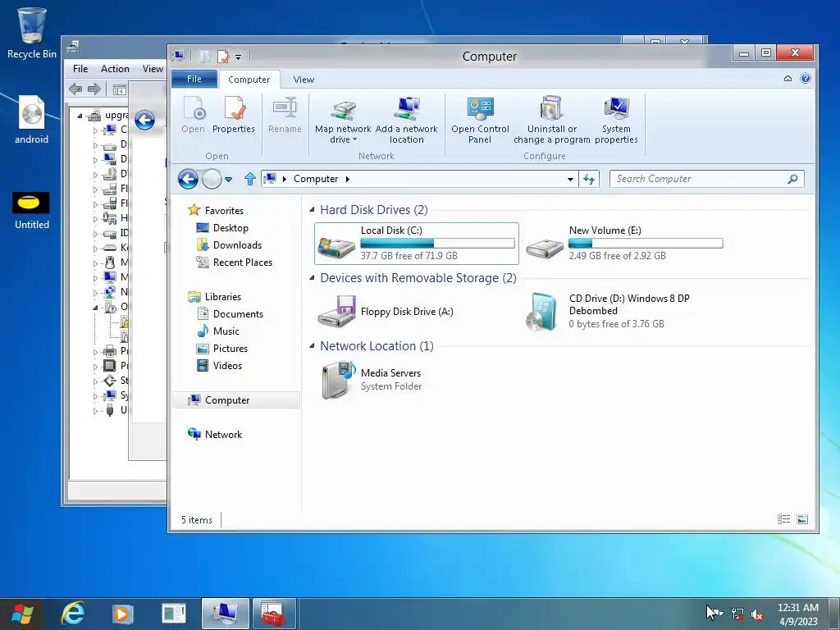Select Favorites in navigation pane
840x630 pixels.
click(224, 211)
